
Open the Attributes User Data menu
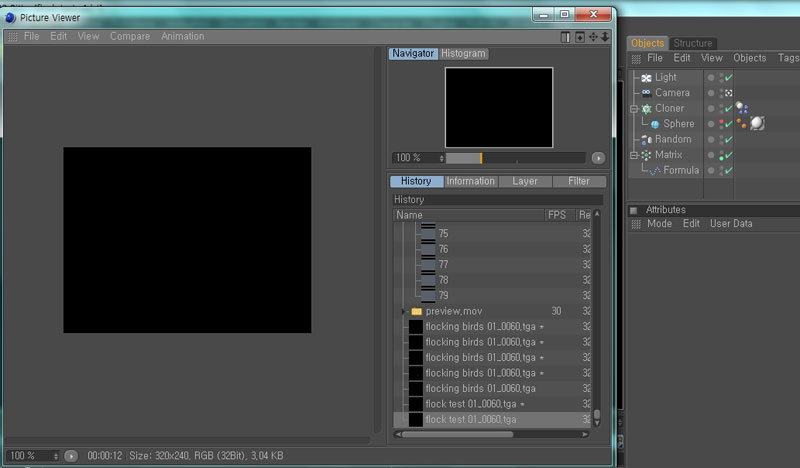point(731,224)
